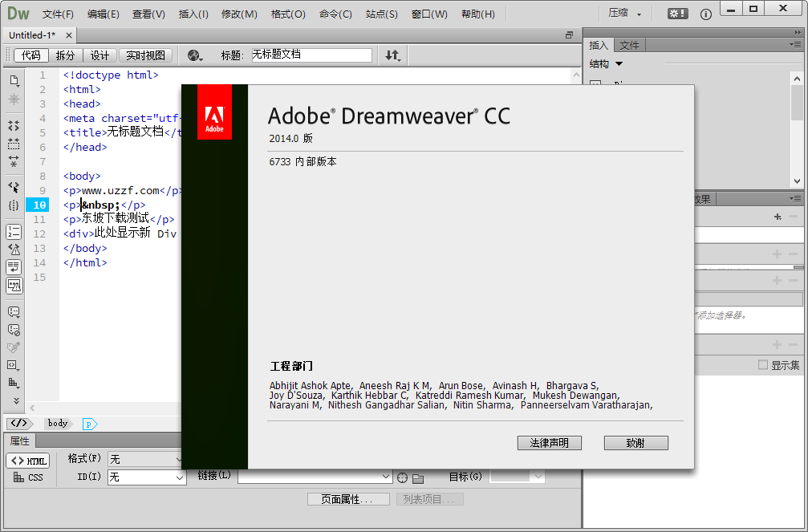Open the Apply Comment icon menu
Viewport: 808px width, 532px height.
point(14,312)
